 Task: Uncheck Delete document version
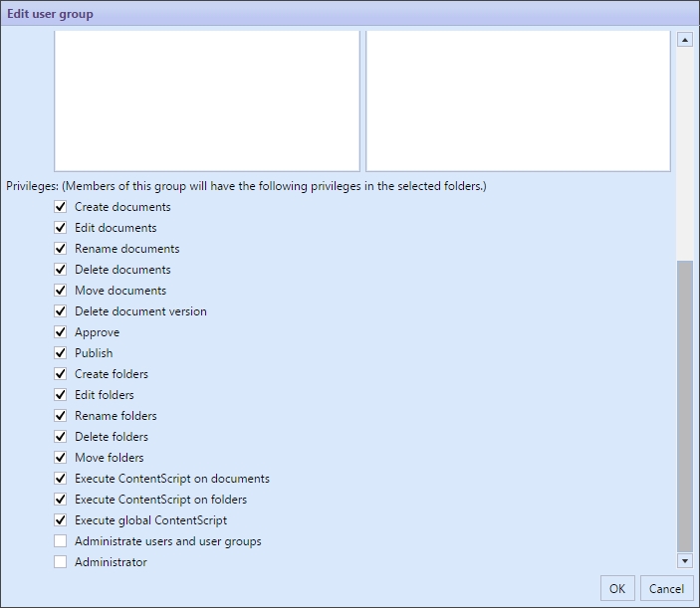61,311
